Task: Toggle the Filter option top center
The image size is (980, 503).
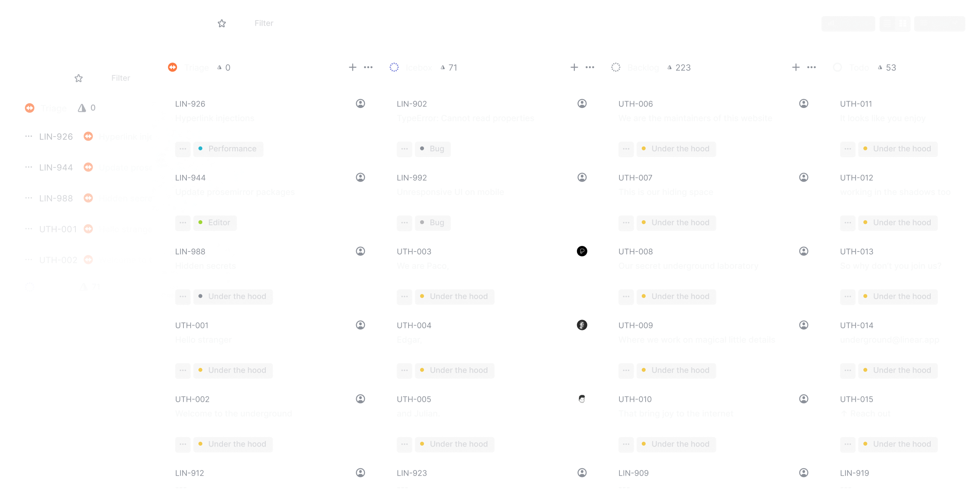Action: (x=262, y=23)
